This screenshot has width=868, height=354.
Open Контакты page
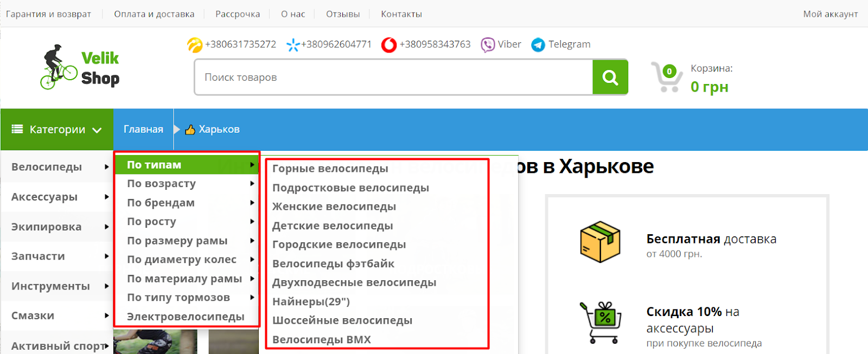pyautogui.click(x=401, y=14)
